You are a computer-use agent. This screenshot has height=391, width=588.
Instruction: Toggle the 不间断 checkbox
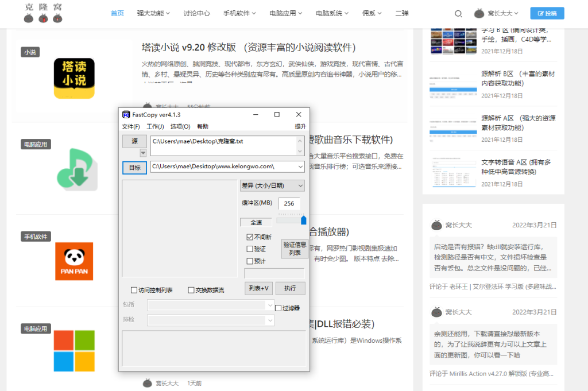point(250,237)
